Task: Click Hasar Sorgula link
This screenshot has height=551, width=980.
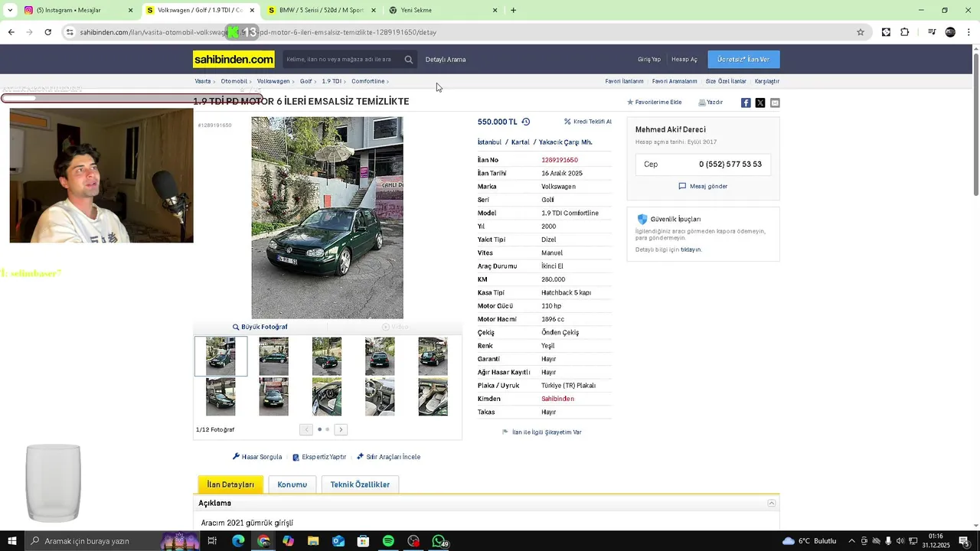Action: click(257, 457)
